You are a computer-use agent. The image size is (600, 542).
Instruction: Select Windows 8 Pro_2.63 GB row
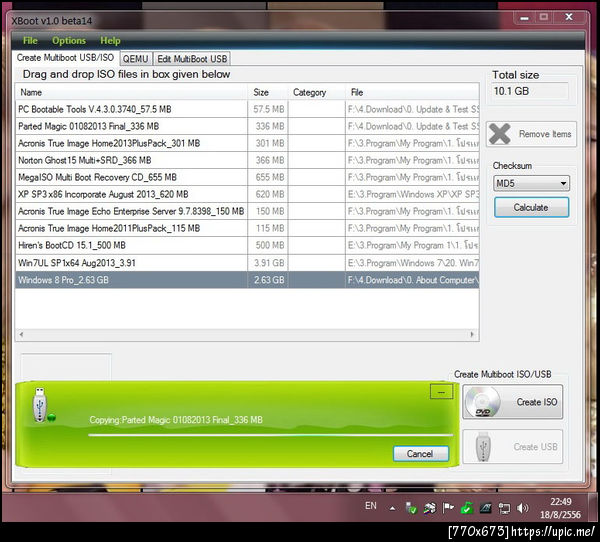pyautogui.click(x=247, y=280)
